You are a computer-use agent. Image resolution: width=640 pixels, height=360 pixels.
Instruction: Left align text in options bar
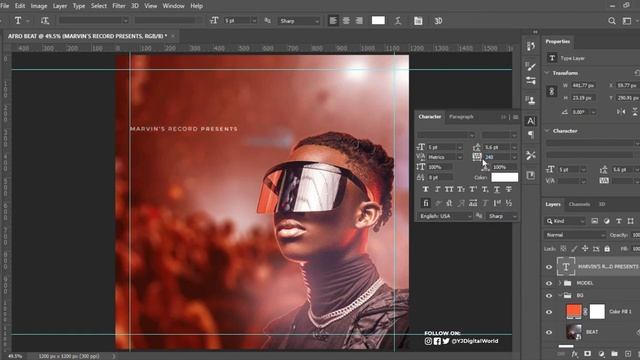(333, 20)
